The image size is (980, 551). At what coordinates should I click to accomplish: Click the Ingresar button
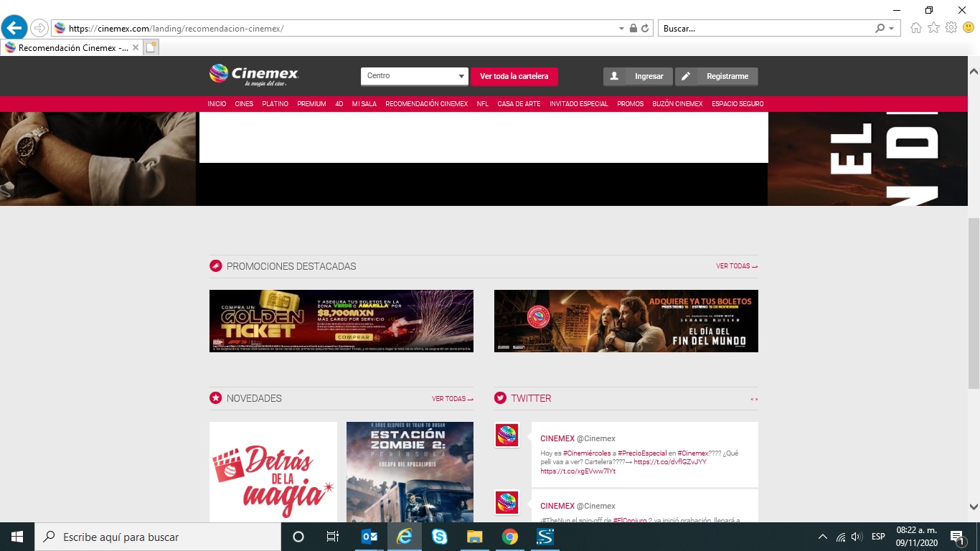(638, 76)
